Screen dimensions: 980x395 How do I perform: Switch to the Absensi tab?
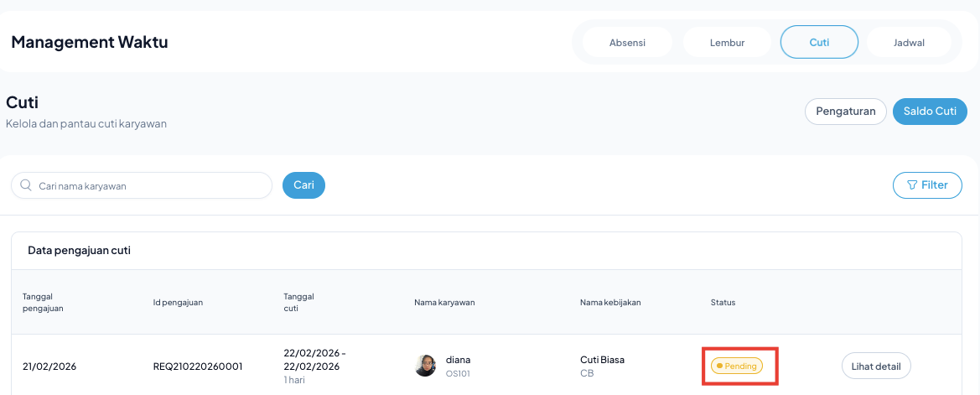click(627, 43)
